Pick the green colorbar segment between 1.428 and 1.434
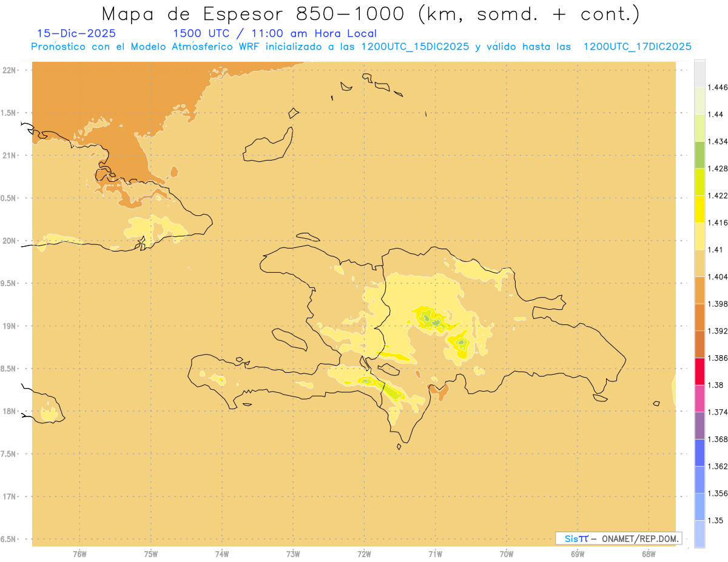The height and width of the screenshot is (562, 728). [x=699, y=155]
